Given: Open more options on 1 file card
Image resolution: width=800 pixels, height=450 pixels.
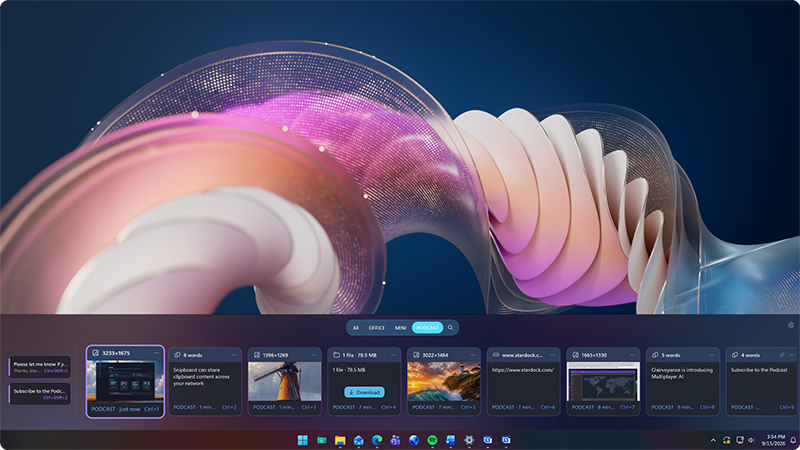Looking at the screenshot, I should coord(393,355).
